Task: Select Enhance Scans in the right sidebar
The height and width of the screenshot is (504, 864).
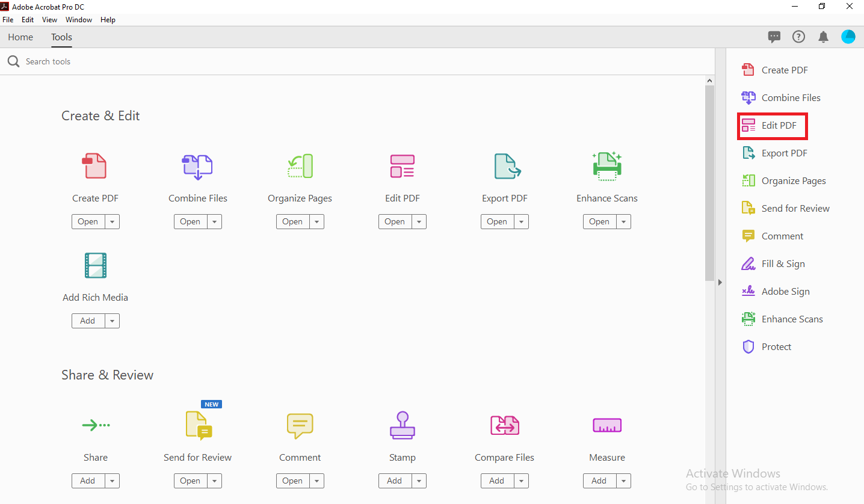Action: pos(782,319)
